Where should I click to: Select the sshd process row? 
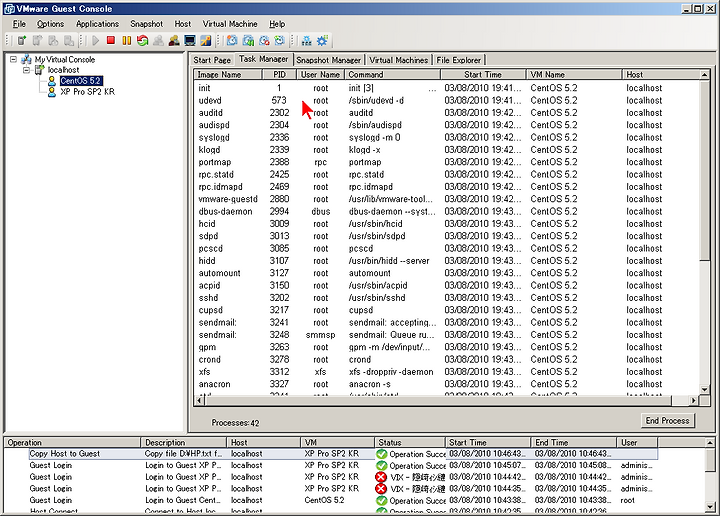click(447, 298)
